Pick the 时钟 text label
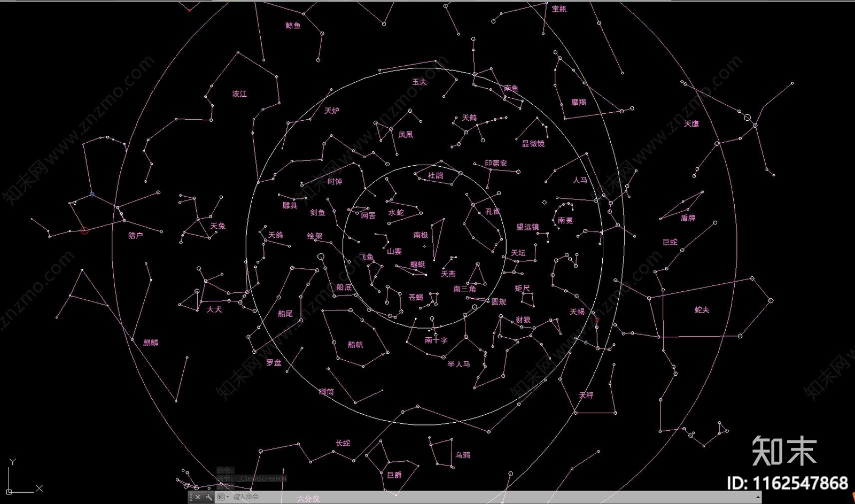The image size is (855, 504). 335,182
